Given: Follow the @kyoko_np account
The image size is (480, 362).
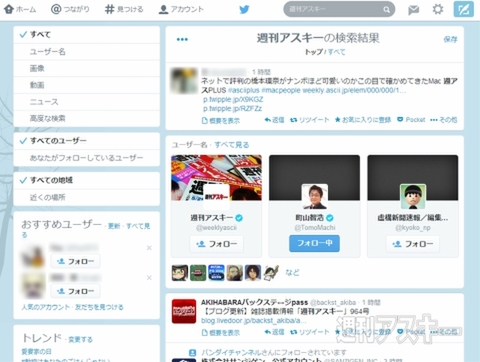Looking at the screenshot, I should tap(413, 244).
